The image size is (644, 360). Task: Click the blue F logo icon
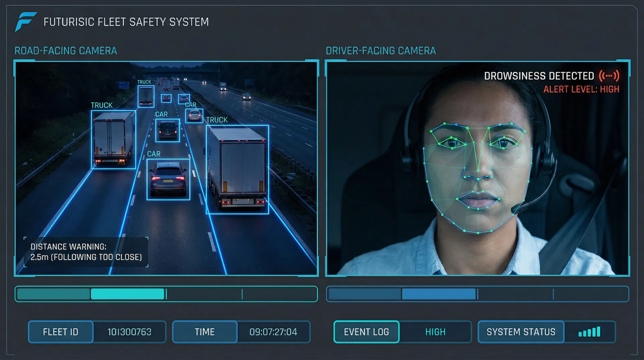point(25,22)
